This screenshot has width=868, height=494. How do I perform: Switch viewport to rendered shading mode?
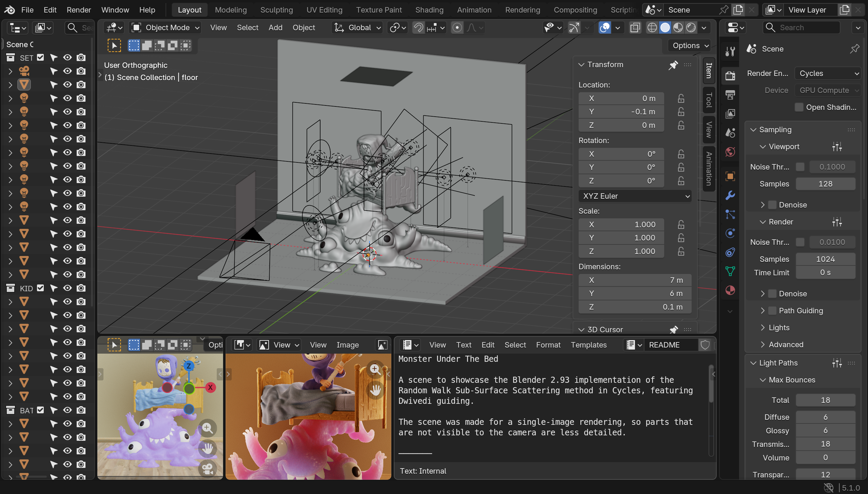(691, 27)
